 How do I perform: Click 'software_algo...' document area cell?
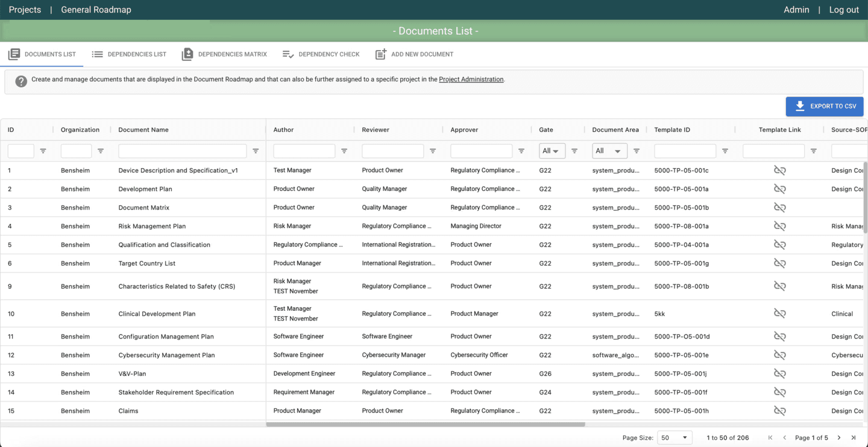click(616, 355)
